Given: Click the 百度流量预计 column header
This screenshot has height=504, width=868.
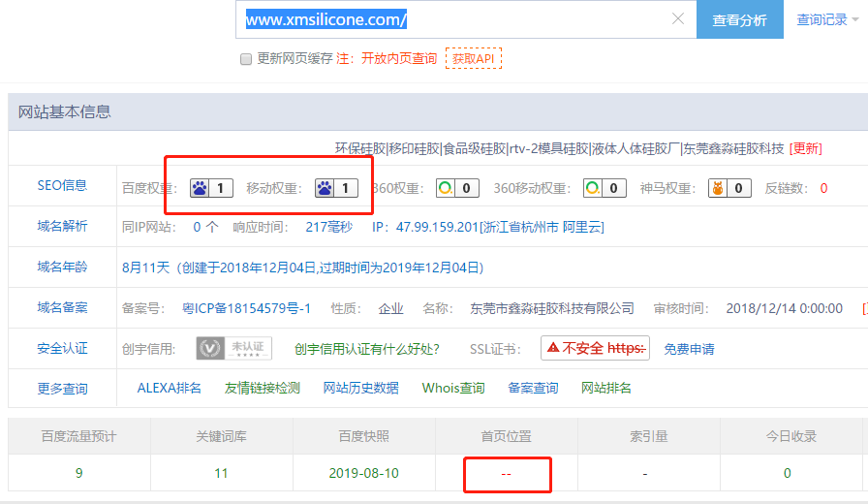Looking at the screenshot, I should 79,436.
